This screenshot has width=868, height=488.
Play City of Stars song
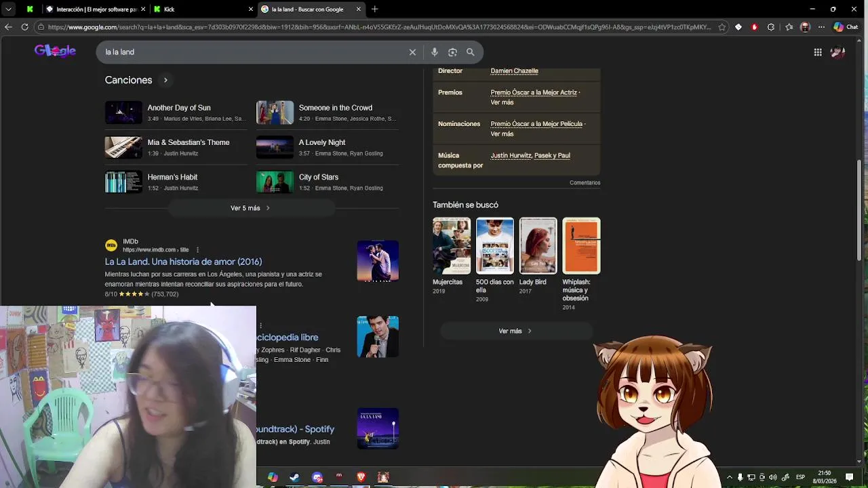pos(328,182)
